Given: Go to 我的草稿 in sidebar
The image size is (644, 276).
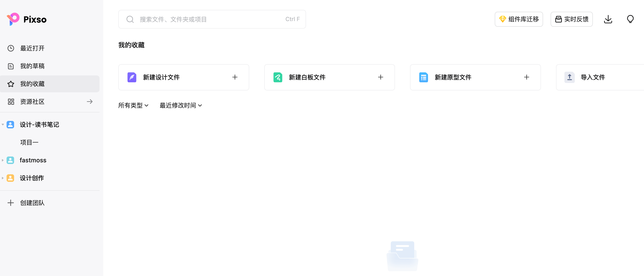Looking at the screenshot, I should (32, 66).
